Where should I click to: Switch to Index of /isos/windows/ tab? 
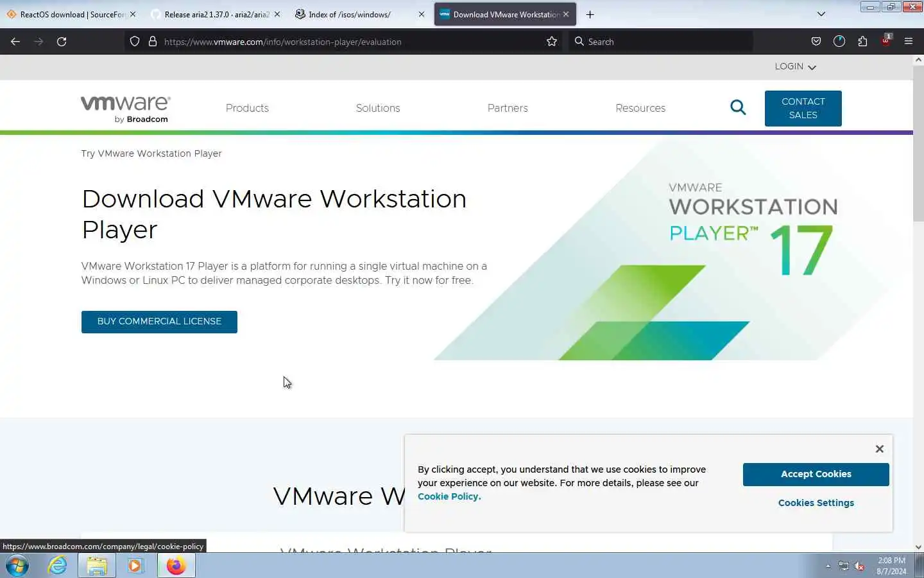point(359,14)
